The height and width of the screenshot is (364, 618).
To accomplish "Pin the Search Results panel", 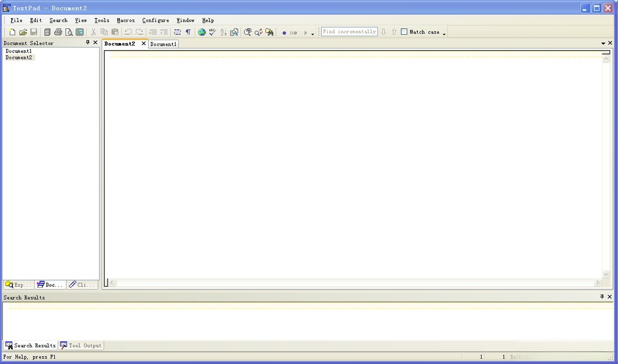I will click(602, 297).
